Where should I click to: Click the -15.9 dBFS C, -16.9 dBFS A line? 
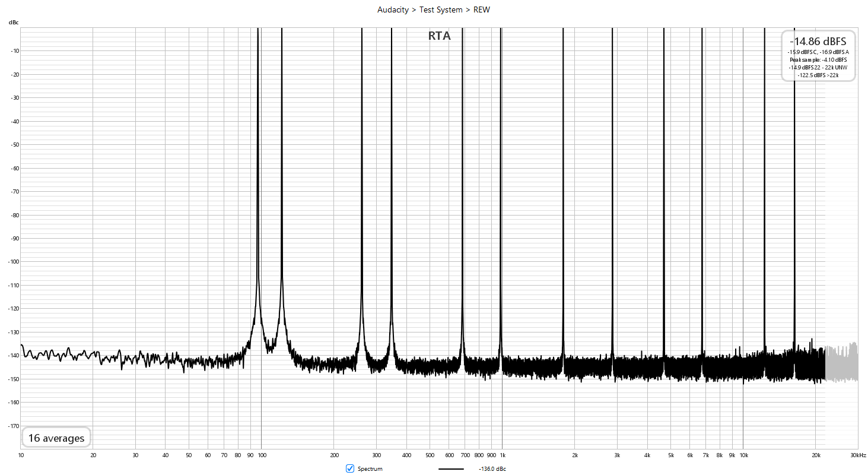818,52
